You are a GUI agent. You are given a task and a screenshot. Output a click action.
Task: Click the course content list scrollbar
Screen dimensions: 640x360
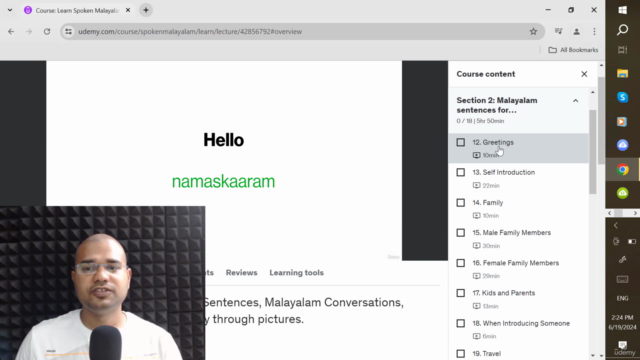pos(593,152)
